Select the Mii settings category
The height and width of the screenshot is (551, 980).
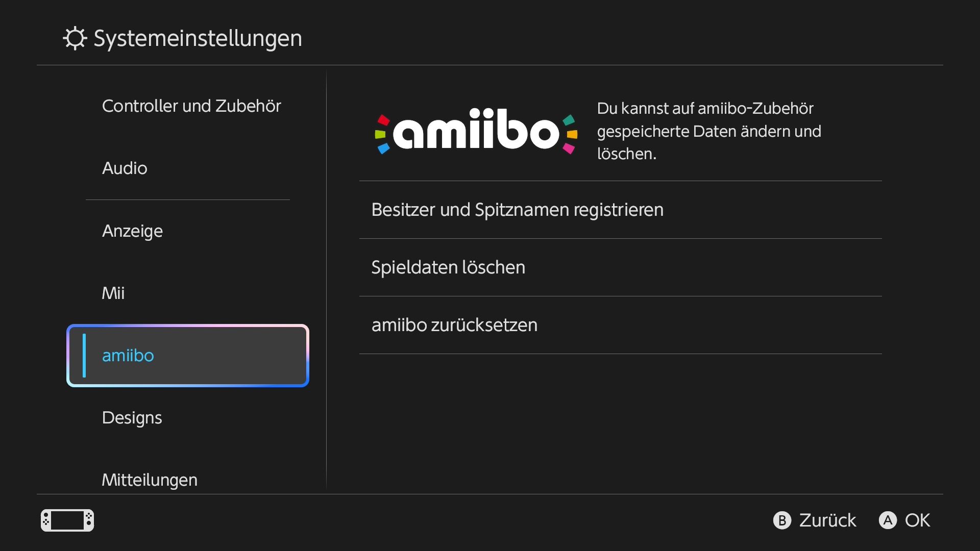(113, 293)
